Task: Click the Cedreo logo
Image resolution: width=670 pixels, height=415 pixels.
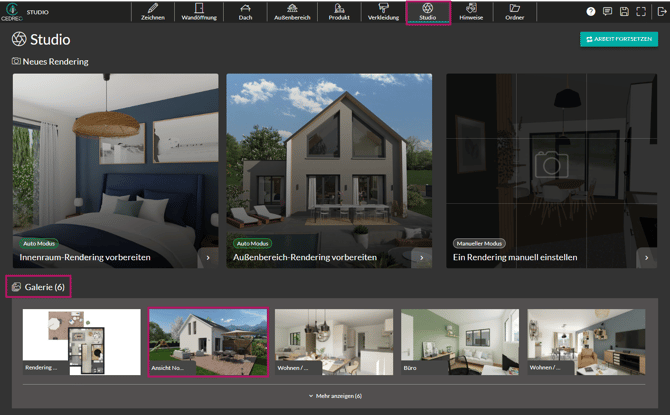Action: 12,12
